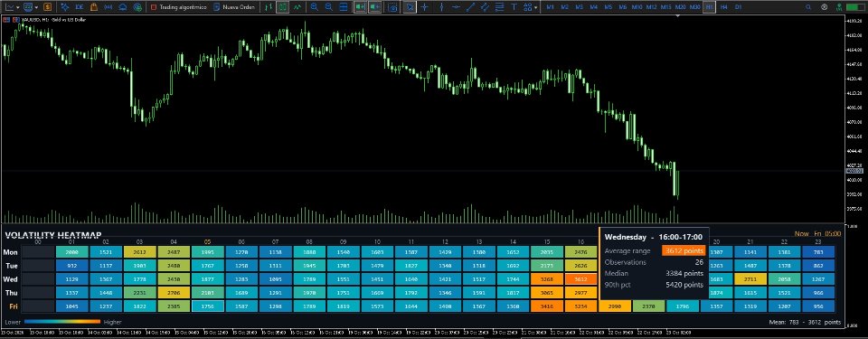
Task: Click the Now Fri 05:00 indicator
Action: (x=817, y=234)
